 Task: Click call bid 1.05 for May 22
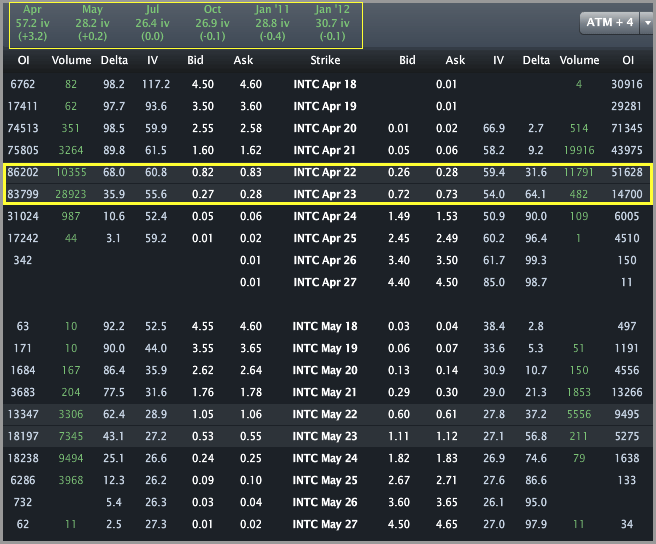(202, 414)
